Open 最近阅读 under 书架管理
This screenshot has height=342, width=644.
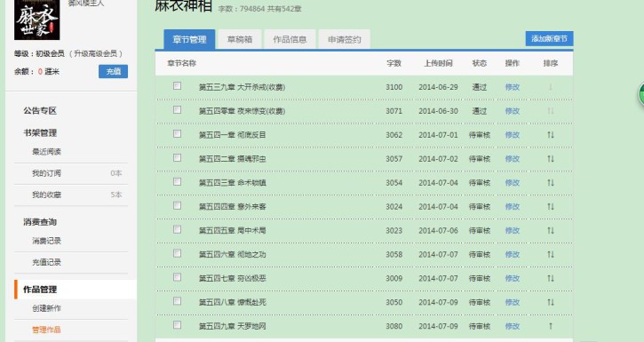(46, 152)
